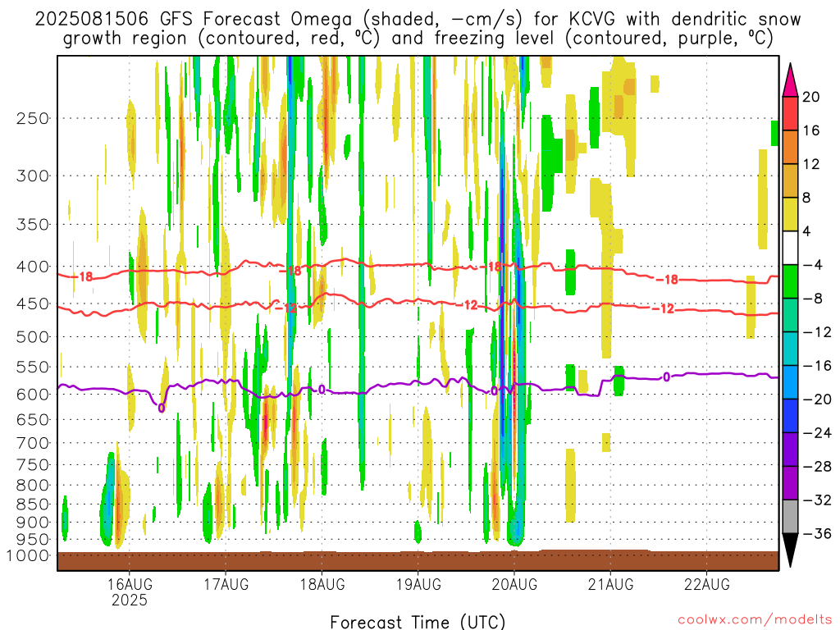This screenshot has height=630, width=840.
Task: Select the title text mentioning KCVG
Action: 418,29
